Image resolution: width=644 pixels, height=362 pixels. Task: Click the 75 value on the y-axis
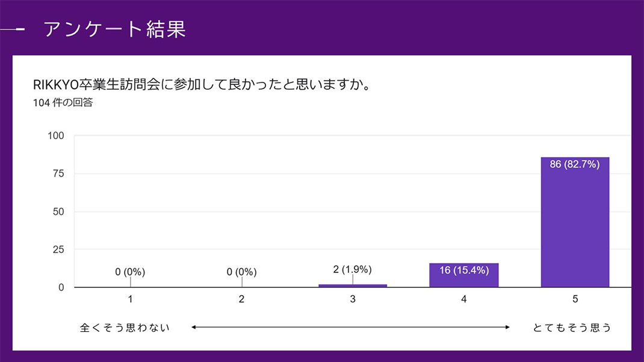[58, 173]
